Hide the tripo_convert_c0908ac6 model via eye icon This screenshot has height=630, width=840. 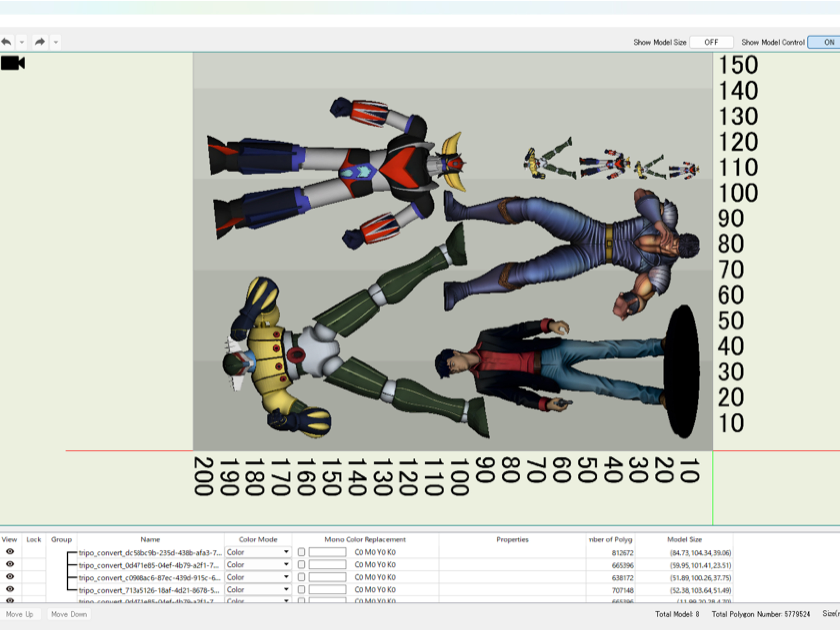(x=10, y=576)
